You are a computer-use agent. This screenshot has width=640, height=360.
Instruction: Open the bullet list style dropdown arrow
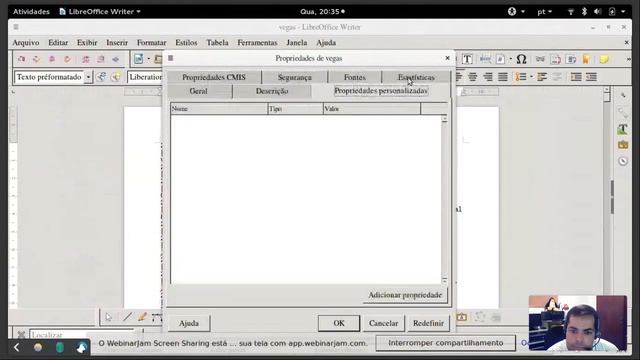tap(531, 77)
